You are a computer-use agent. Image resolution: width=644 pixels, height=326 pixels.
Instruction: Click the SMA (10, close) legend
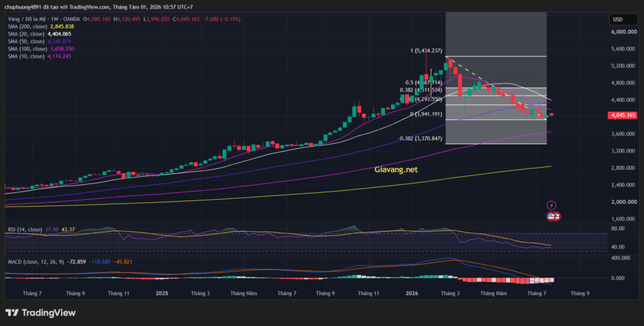click(26, 56)
